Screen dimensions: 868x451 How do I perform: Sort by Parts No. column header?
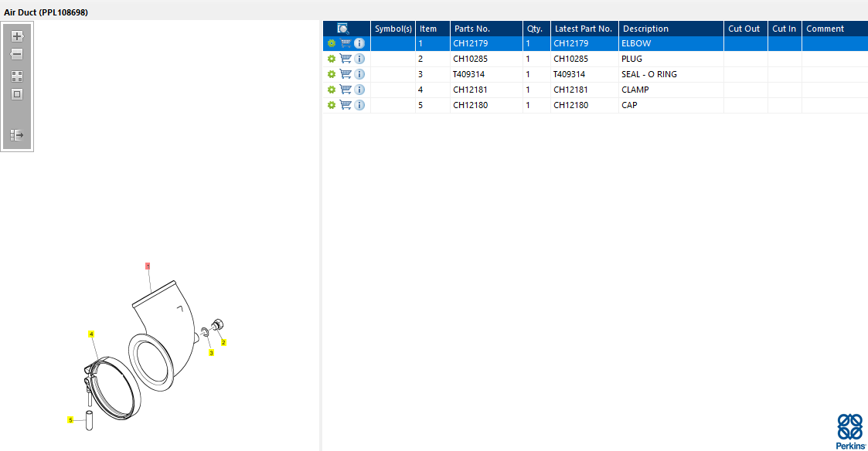pyautogui.click(x=487, y=29)
